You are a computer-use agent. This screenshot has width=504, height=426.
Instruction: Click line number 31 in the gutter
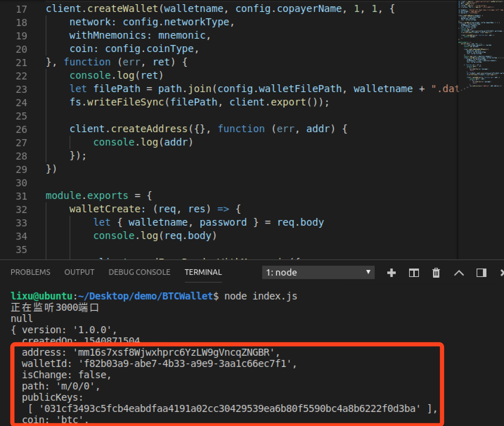pos(21,196)
